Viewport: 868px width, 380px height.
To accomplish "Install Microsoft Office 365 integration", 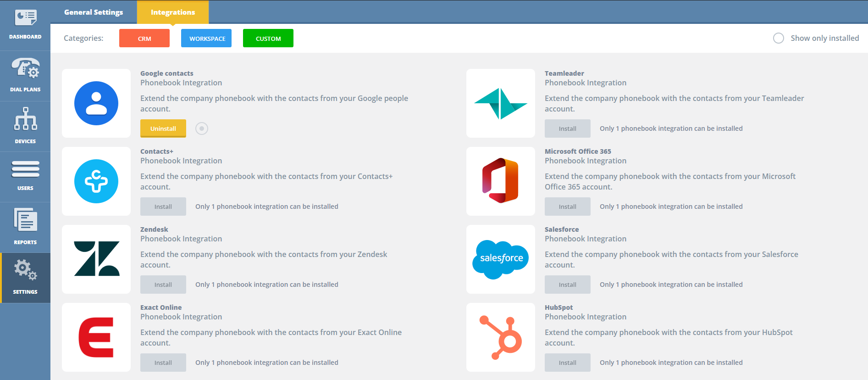I will coord(568,207).
